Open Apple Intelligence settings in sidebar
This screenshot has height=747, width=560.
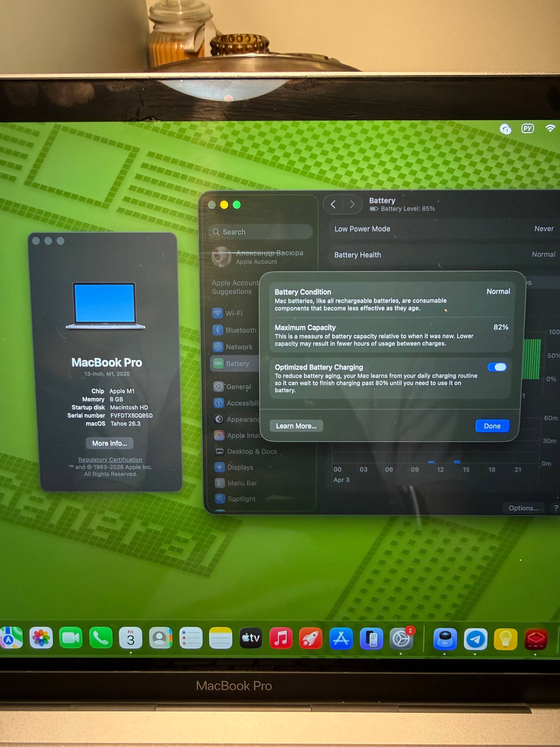[x=240, y=435]
